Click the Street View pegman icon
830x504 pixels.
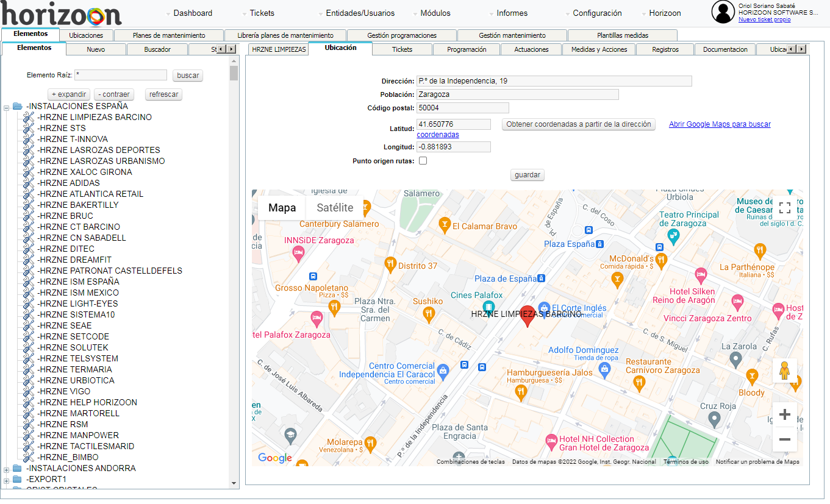tap(785, 371)
